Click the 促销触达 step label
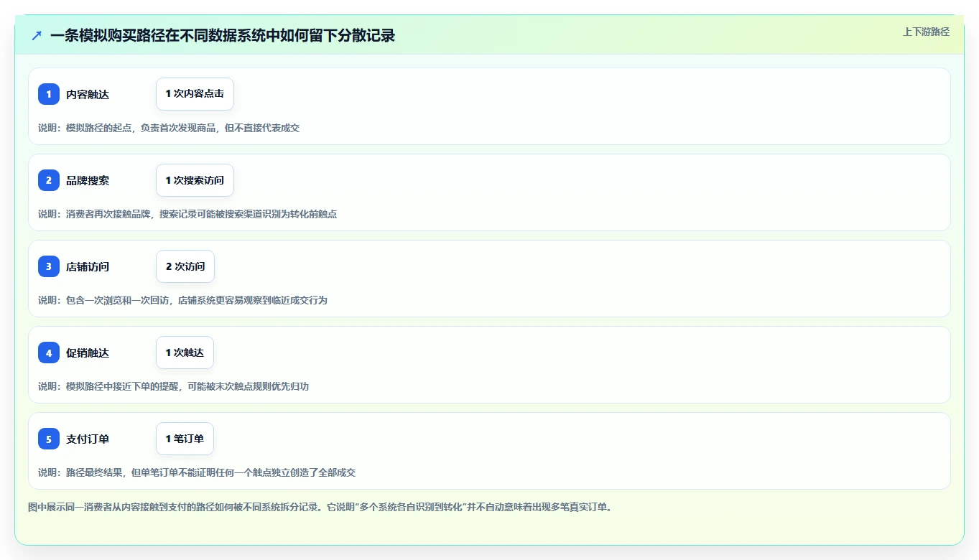Image resolution: width=979 pixels, height=560 pixels. pos(88,353)
